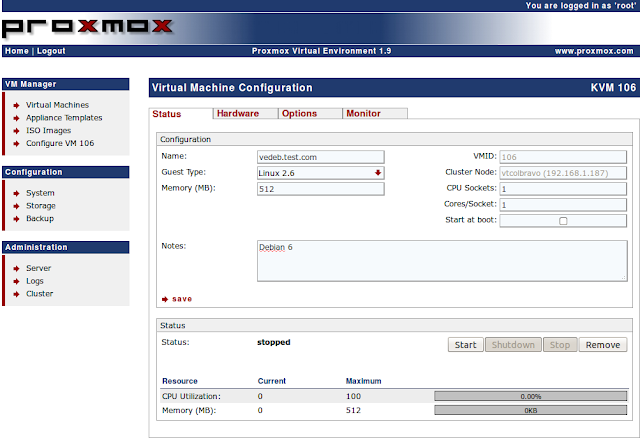Open Cluster administration page

click(40, 293)
